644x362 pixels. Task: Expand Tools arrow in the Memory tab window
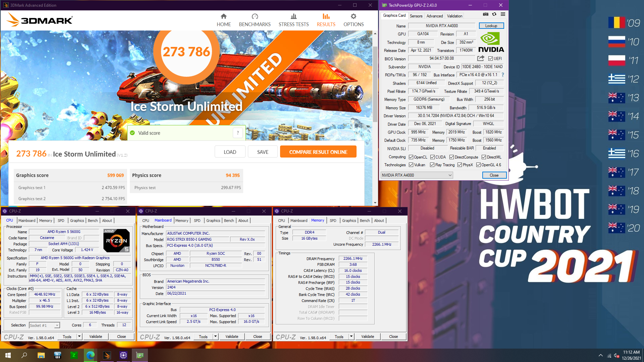351,337
